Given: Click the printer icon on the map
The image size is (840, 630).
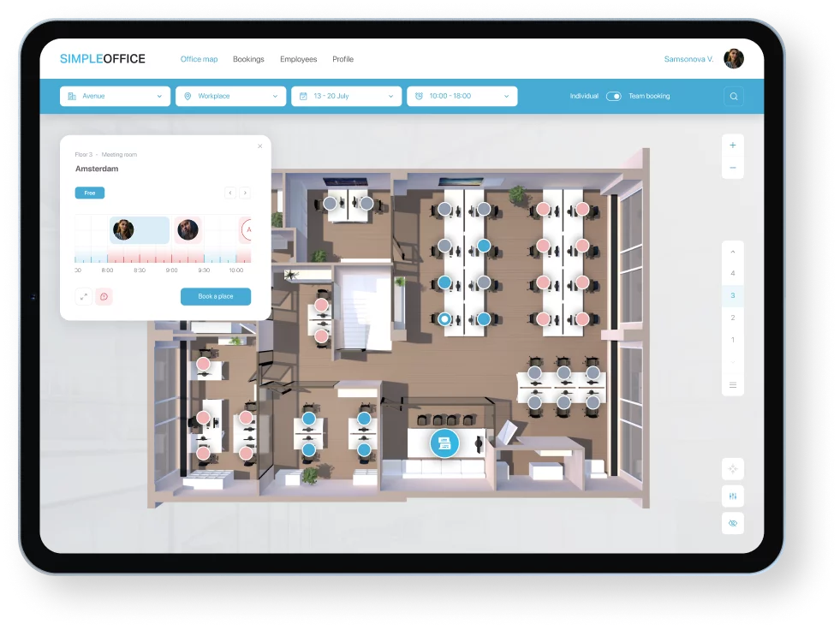Looking at the screenshot, I should (445, 443).
